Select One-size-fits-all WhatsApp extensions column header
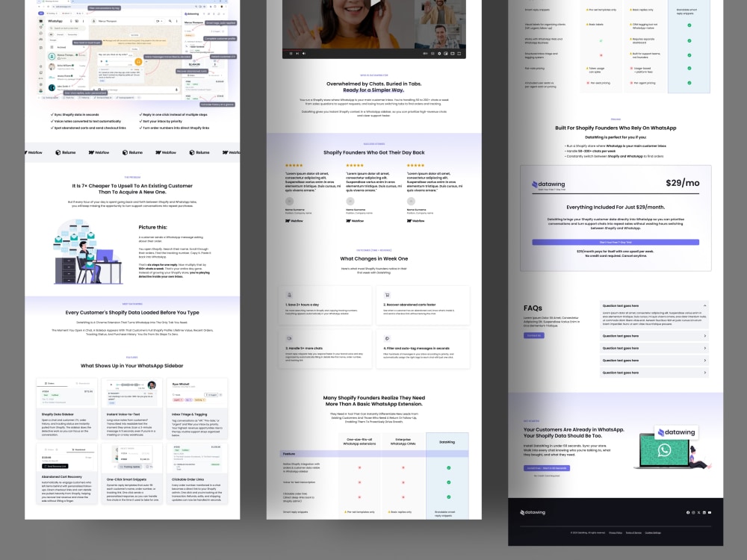Viewport: 747px width, 560px height. pyautogui.click(x=360, y=442)
